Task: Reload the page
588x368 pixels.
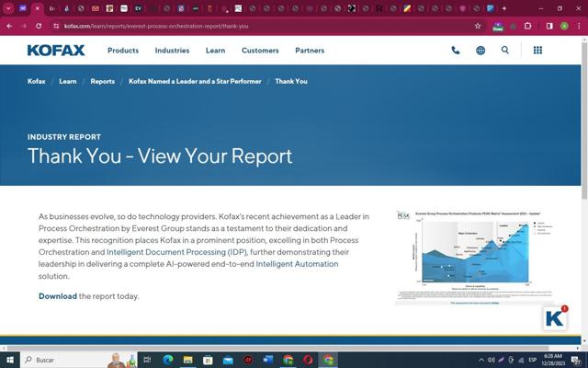Action: 39,26
